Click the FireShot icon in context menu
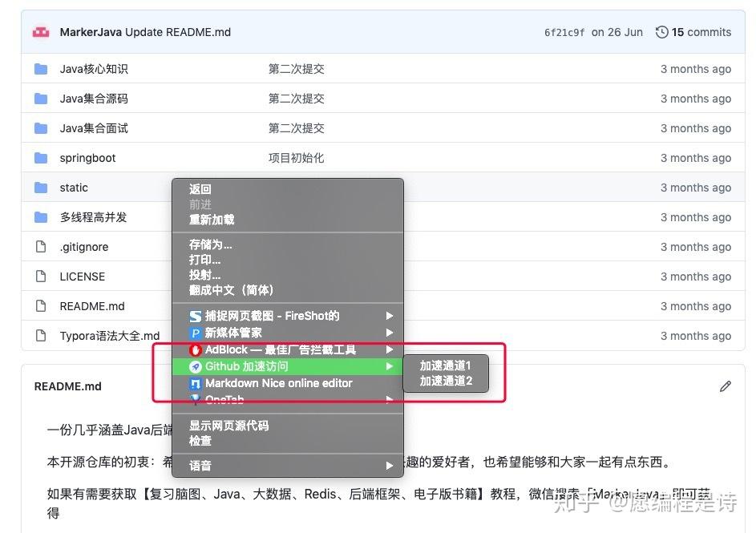This screenshot has height=533, width=756. point(196,316)
